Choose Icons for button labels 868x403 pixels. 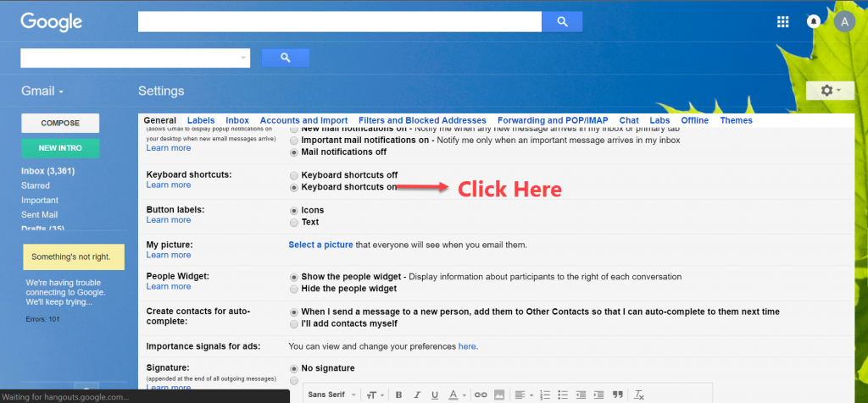pyautogui.click(x=294, y=211)
